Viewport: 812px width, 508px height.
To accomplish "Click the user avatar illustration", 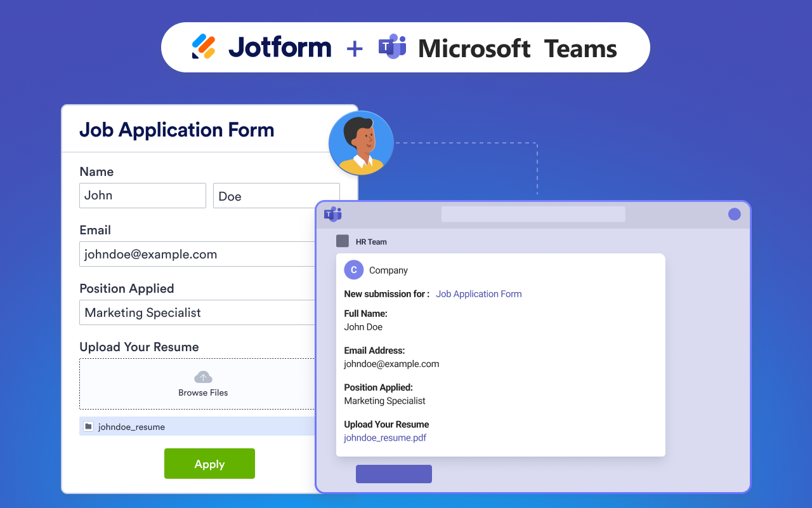I will (361, 144).
